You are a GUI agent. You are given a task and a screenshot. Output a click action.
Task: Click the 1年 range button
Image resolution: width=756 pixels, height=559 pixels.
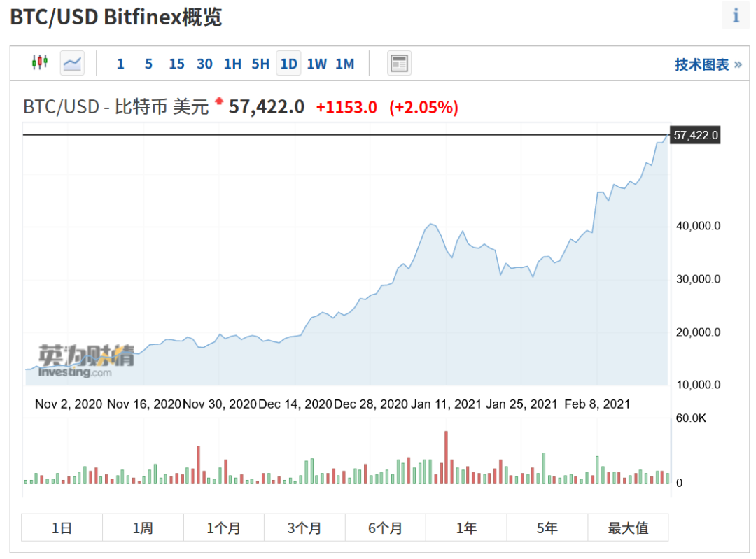pyautogui.click(x=466, y=528)
